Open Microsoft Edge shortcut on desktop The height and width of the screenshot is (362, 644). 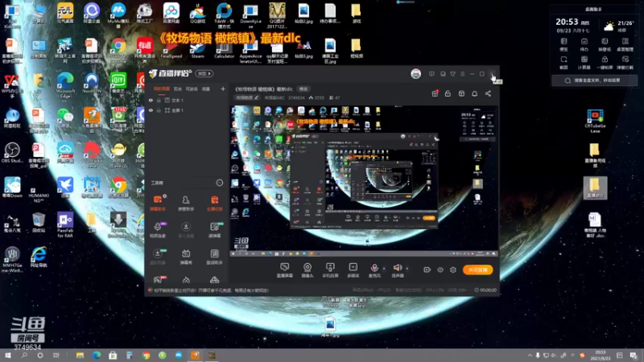click(65, 85)
